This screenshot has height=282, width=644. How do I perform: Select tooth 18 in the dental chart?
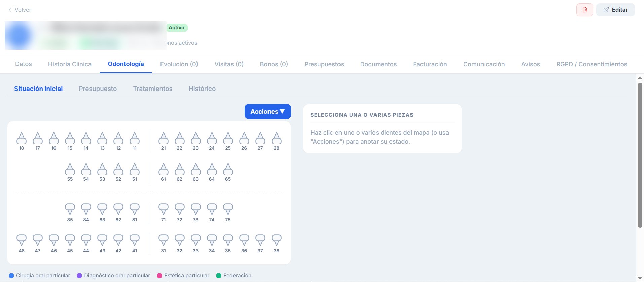pyautogui.click(x=22, y=138)
